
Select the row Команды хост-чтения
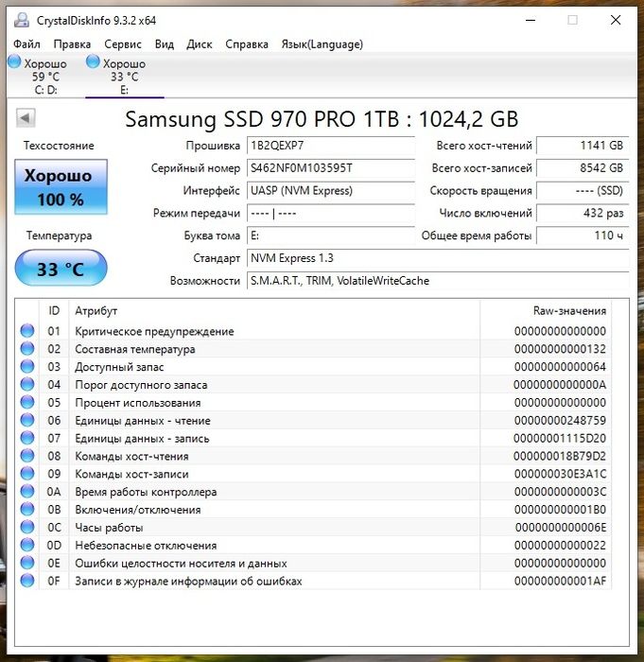313,456
